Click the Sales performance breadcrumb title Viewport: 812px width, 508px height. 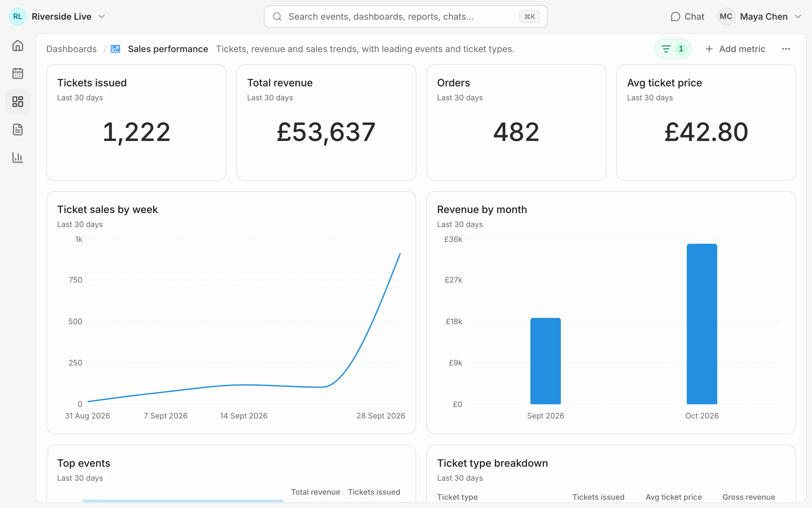coord(168,49)
